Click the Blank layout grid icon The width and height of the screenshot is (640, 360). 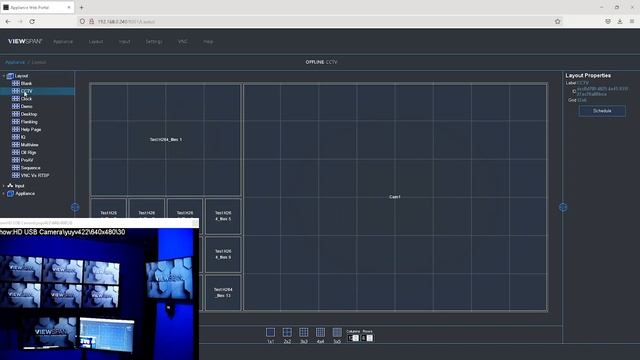(16, 83)
